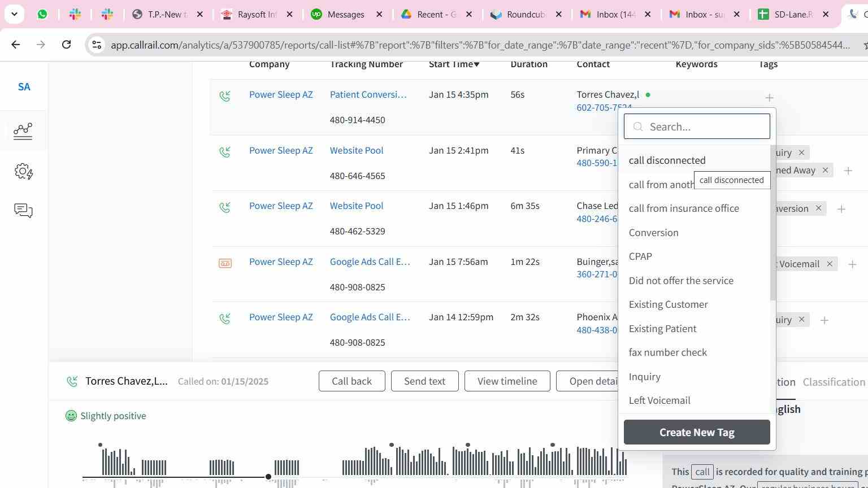The height and width of the screenshot is (488, 868).
Task: Select Existing Customer tag option
Action: pyautogui.click(x=668, y=304)
